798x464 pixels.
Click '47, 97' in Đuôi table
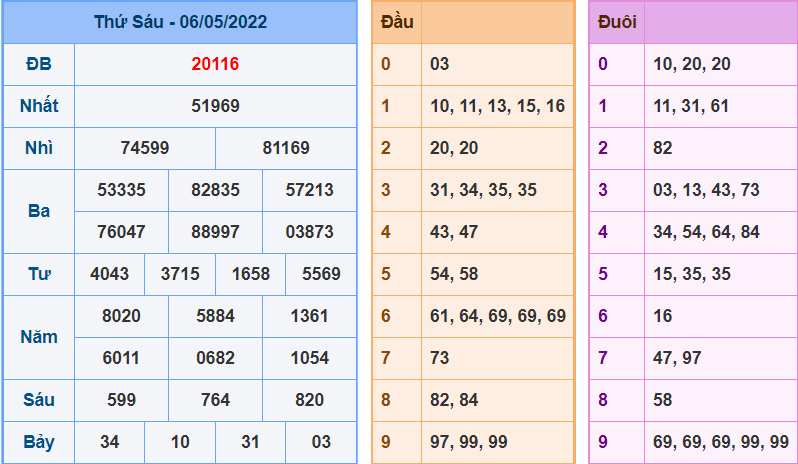(x=677, y=358)
